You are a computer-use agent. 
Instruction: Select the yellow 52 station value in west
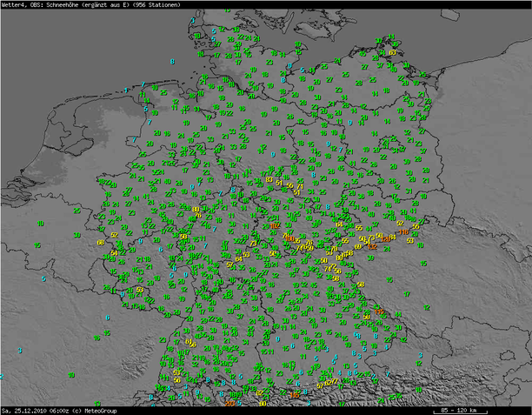114,235
